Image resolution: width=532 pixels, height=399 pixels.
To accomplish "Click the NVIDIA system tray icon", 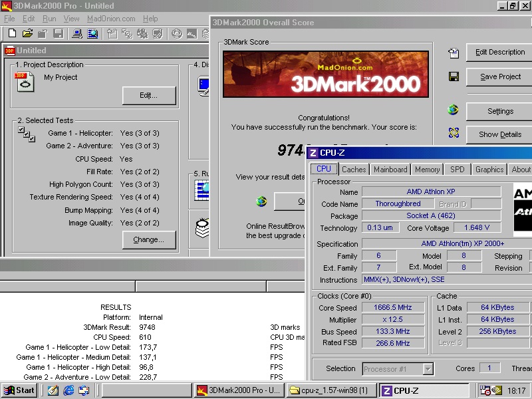I will (x=497, y=390).
